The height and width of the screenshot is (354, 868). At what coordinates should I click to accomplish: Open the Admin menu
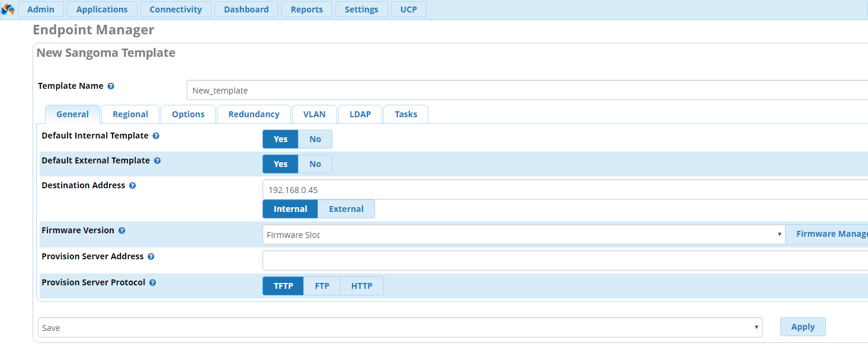pos(41,9)
